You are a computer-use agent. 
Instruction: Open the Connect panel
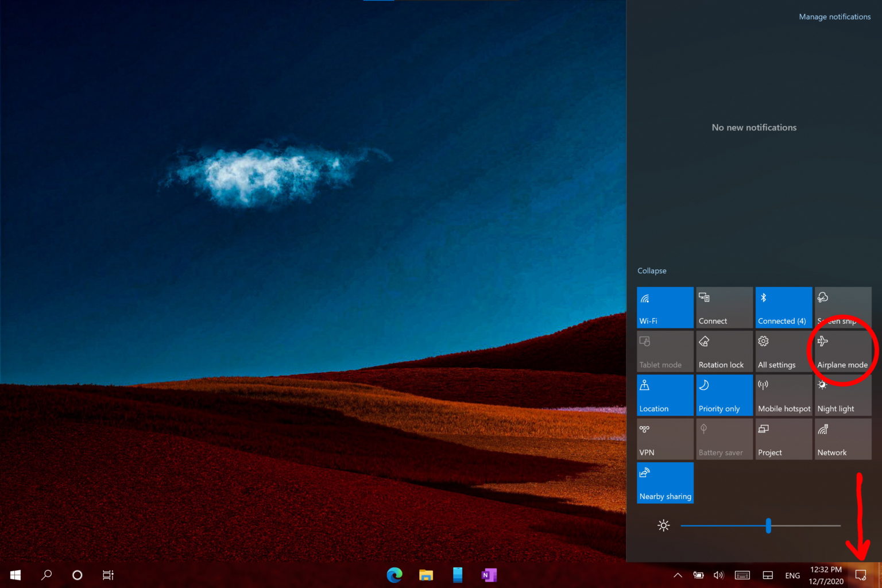pos(724,307)
